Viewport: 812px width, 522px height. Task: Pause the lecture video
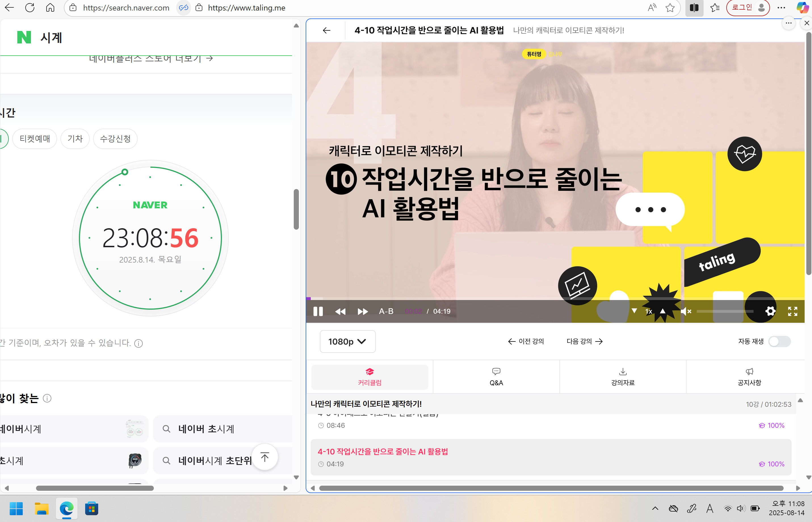click(318, 311)
